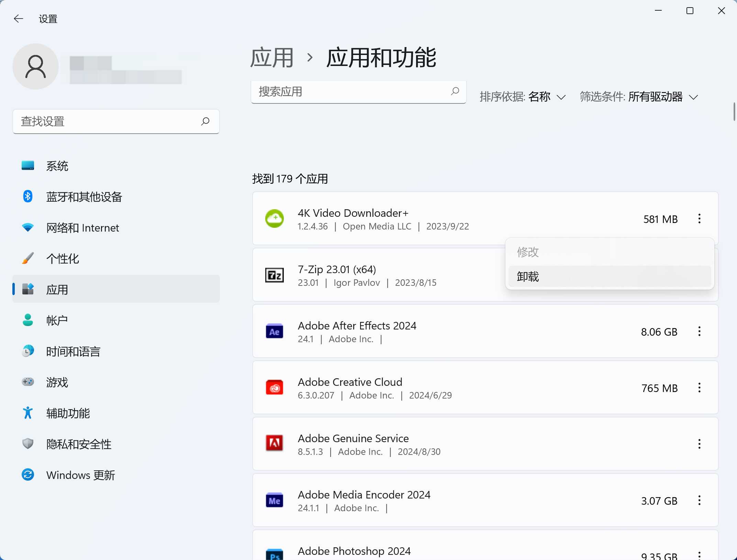Click the 581 MB size value
The height and width of the screenshot is (560, 737).
660,219
